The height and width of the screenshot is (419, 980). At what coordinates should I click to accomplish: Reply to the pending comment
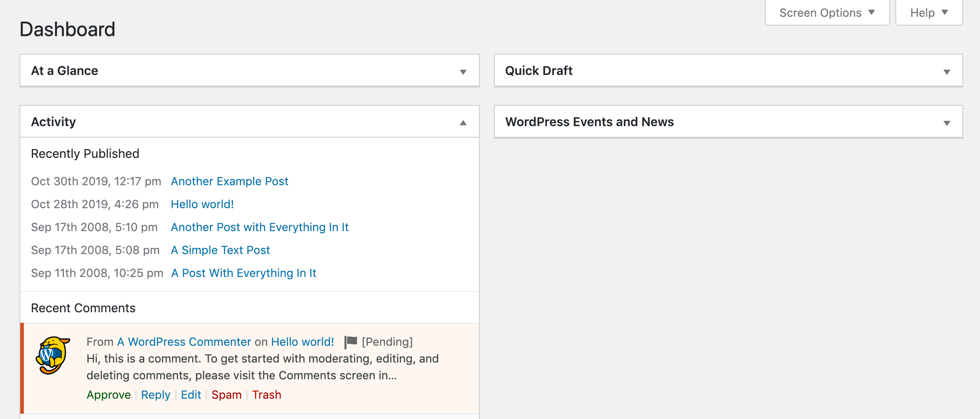pyautogui.click(x=155, y=395)
